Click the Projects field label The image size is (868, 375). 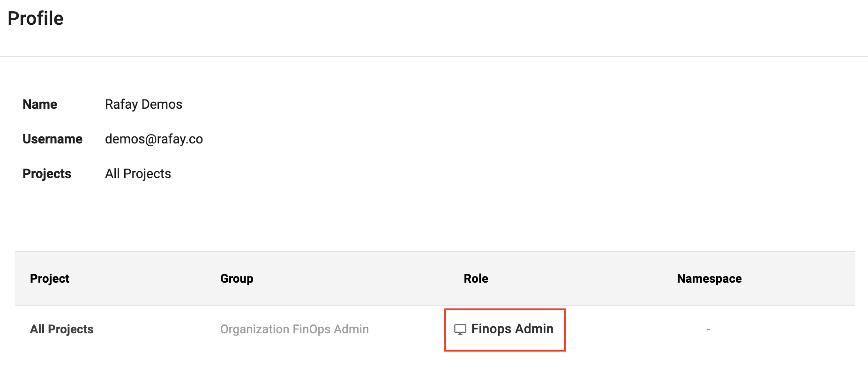47,173
